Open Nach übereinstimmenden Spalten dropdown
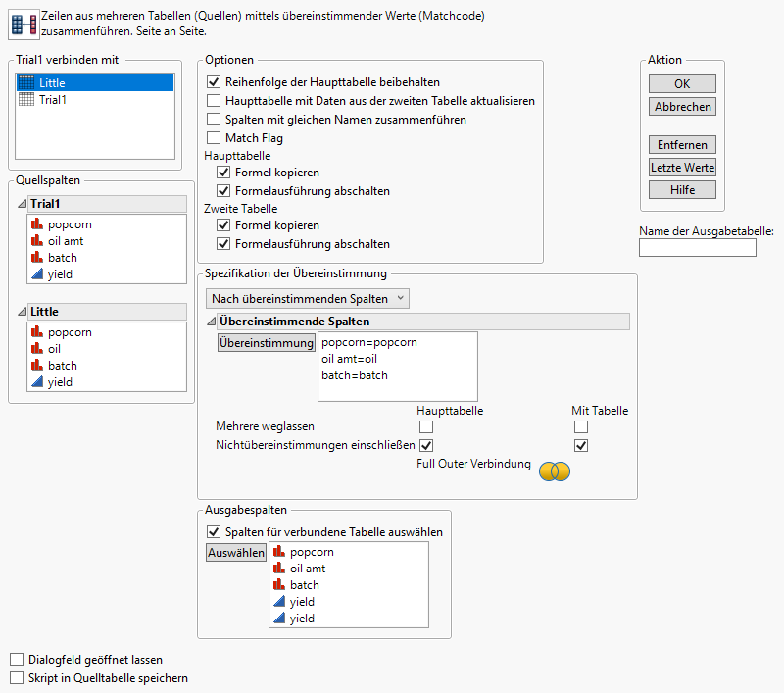Viewport: 784px width, 693px height. point(308,299)
